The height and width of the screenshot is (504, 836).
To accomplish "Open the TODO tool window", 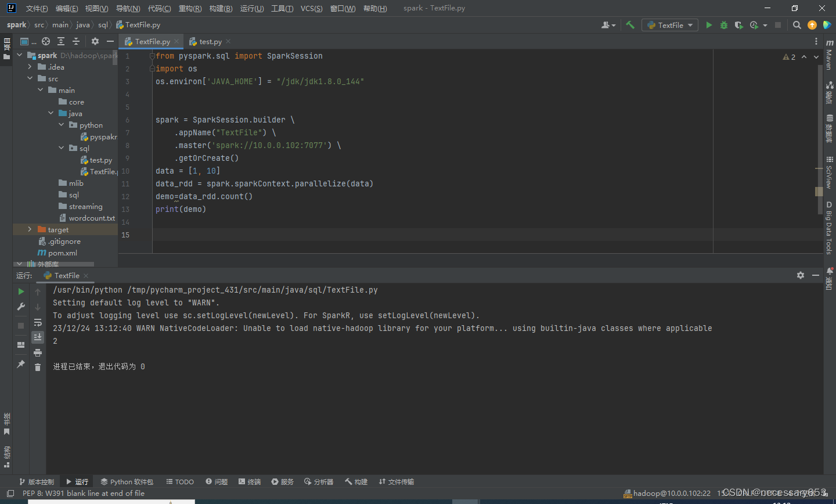I will click(180, 482).
